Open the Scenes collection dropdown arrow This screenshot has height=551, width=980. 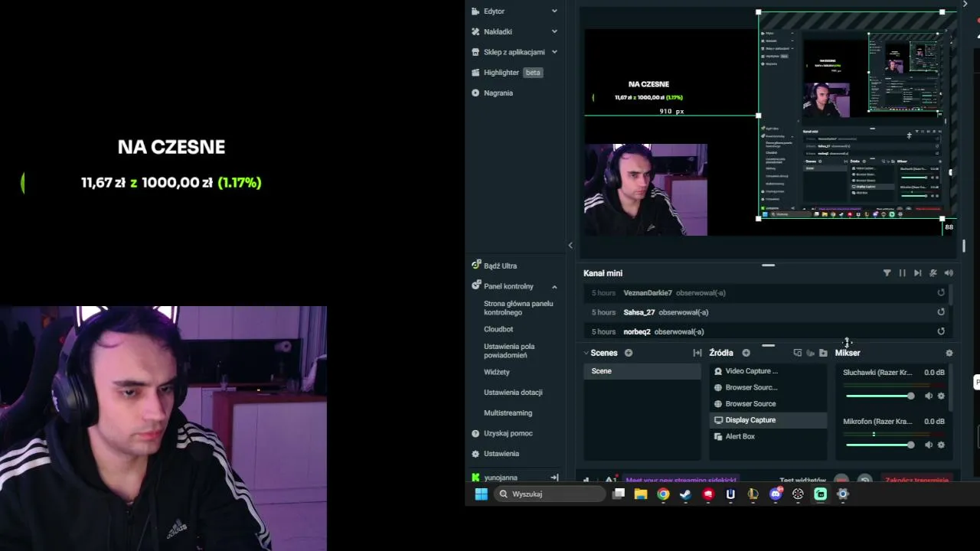click(586, 353)
